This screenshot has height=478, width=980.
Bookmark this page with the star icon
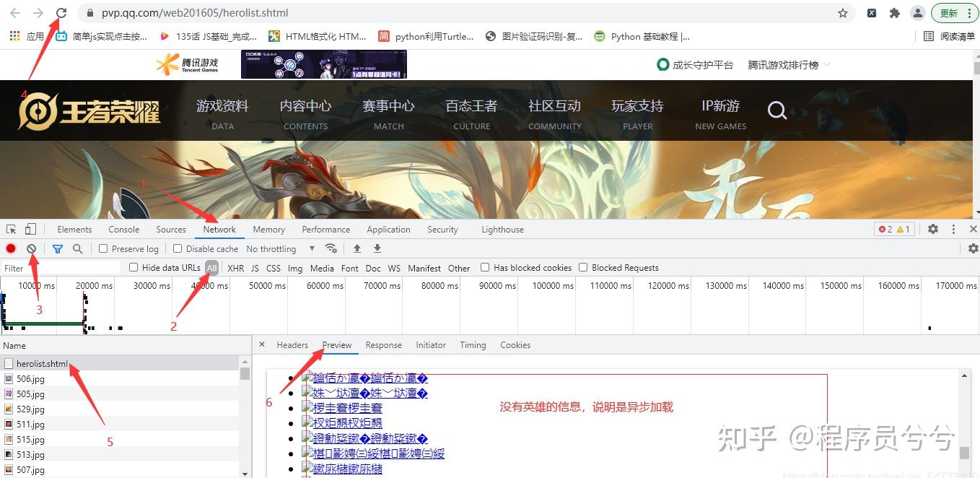pyautogui.click(x=842, y=13)
